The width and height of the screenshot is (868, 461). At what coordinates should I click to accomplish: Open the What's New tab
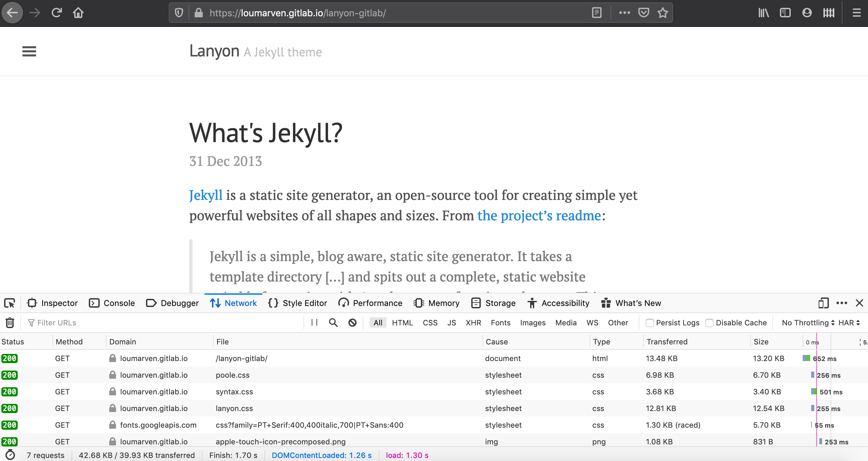tap(631, 303)
